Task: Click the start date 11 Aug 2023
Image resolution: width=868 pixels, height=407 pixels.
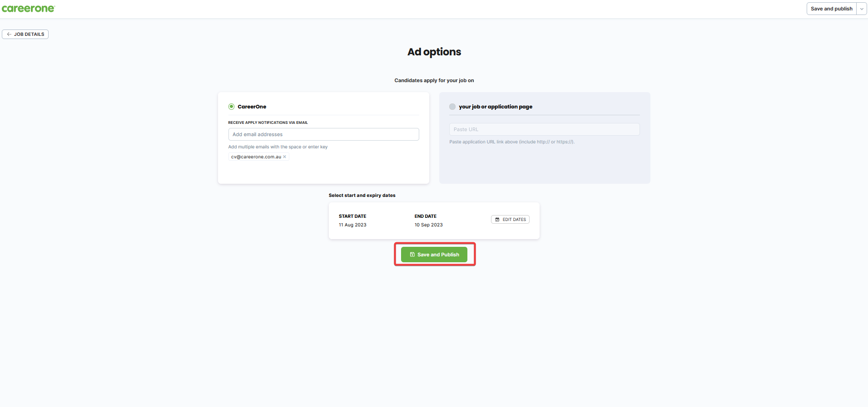Action: pyautogui.click(x=352, y=225)
